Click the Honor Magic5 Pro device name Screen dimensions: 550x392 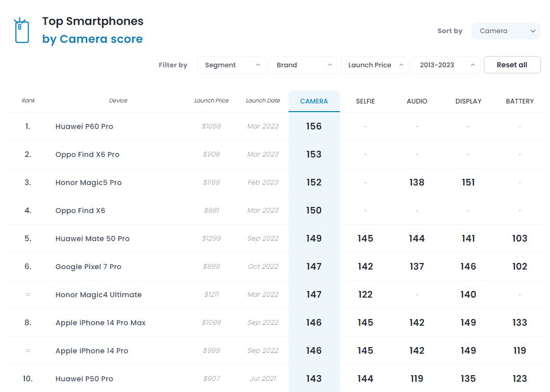tap(89, 182)
